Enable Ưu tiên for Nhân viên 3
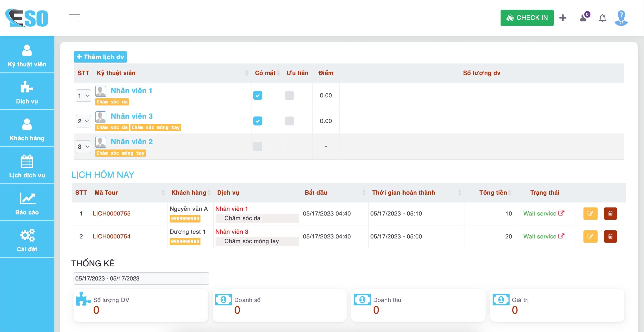 (x=289, y=121)
